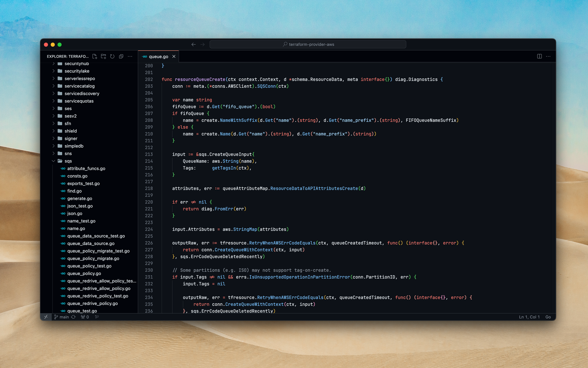This screenshot has width=588, height=368.
Task: Synchronize changes on the main branch
Action: (73, 317)
